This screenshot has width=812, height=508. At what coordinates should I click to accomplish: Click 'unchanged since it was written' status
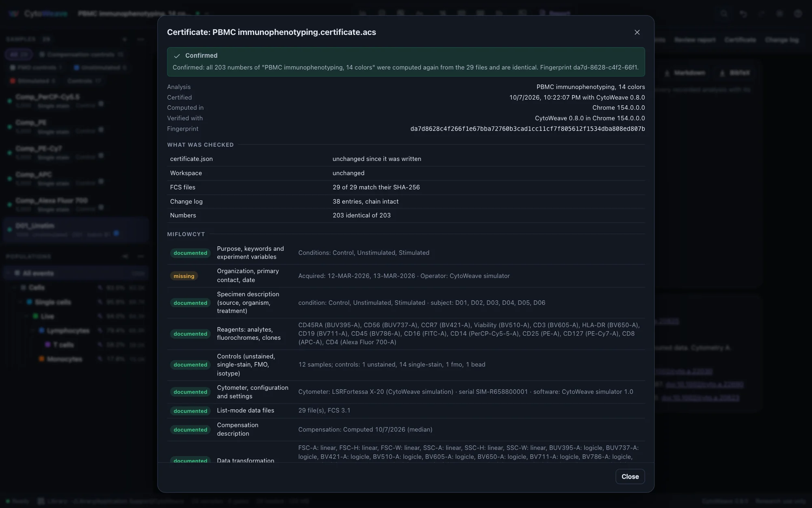[x=377, y=159]
